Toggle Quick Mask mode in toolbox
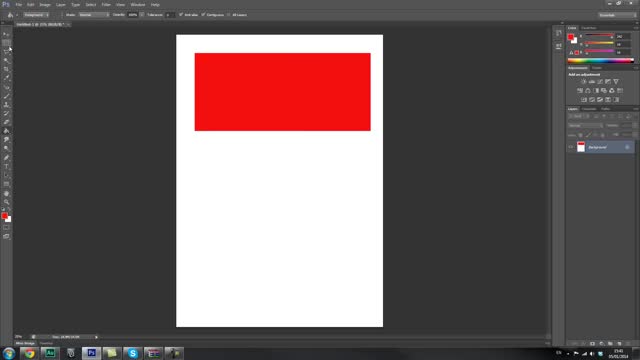Image resolution: width=640 pixels, height=360 pixels. [6, 228]
